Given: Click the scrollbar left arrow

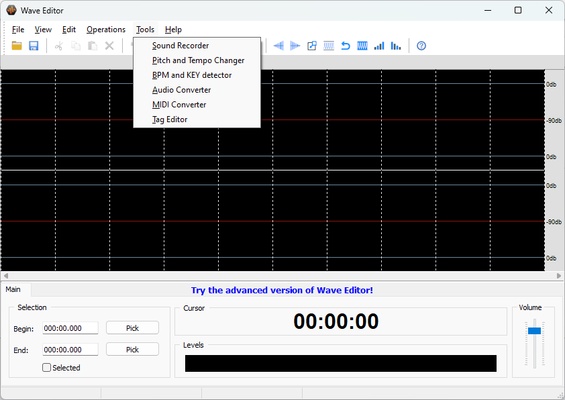Looking at the screenshot, I should [5, 276].
